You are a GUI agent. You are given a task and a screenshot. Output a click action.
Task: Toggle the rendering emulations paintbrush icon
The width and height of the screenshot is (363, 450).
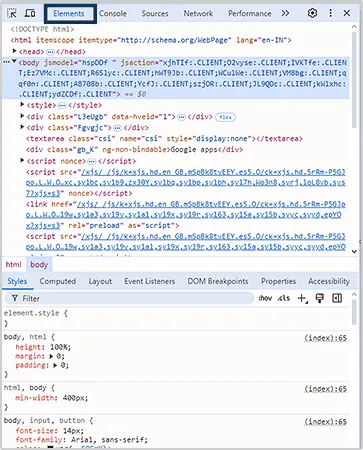(320, 298)
